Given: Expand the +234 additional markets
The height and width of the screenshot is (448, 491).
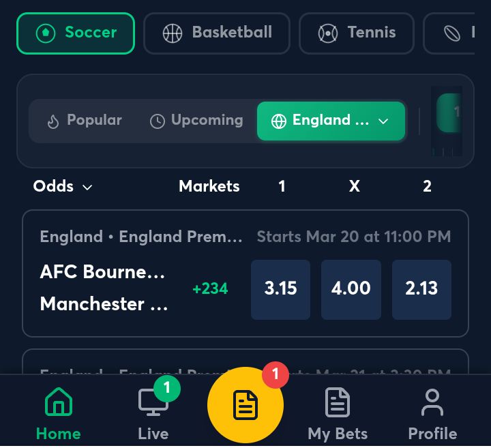Looking at the screenshot, I should (x=210, y=288).
